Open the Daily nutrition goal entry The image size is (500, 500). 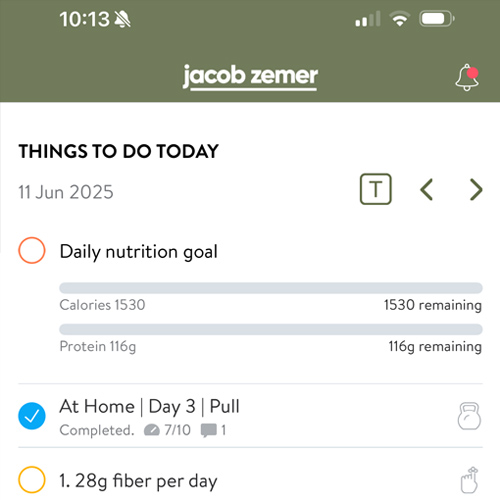point(139,251)
